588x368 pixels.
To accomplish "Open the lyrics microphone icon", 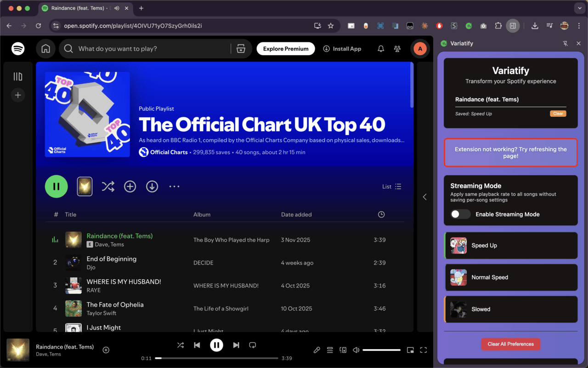I will (317, 350).
